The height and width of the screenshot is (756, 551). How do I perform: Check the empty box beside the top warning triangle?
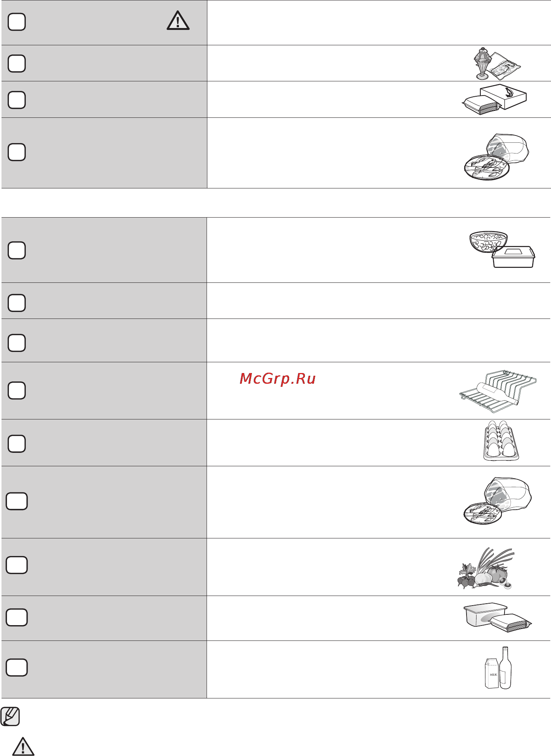pos(17,22)
